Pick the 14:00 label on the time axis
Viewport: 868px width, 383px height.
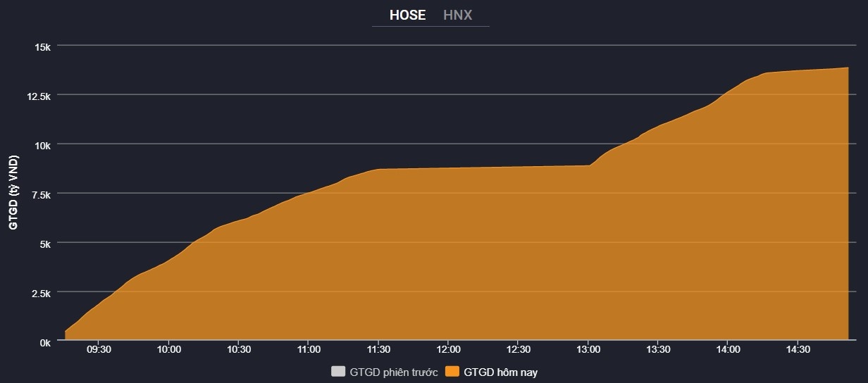tap(728, 349)
